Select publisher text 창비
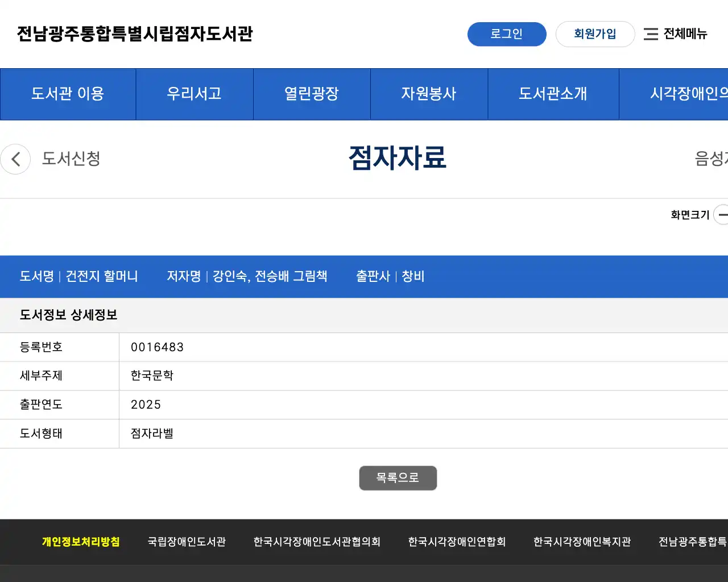 413,276
